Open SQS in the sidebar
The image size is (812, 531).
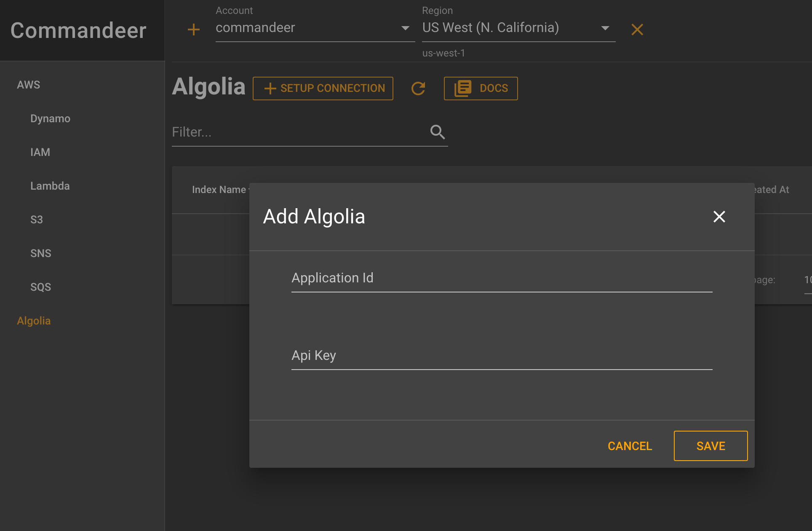tap(40, 287)
